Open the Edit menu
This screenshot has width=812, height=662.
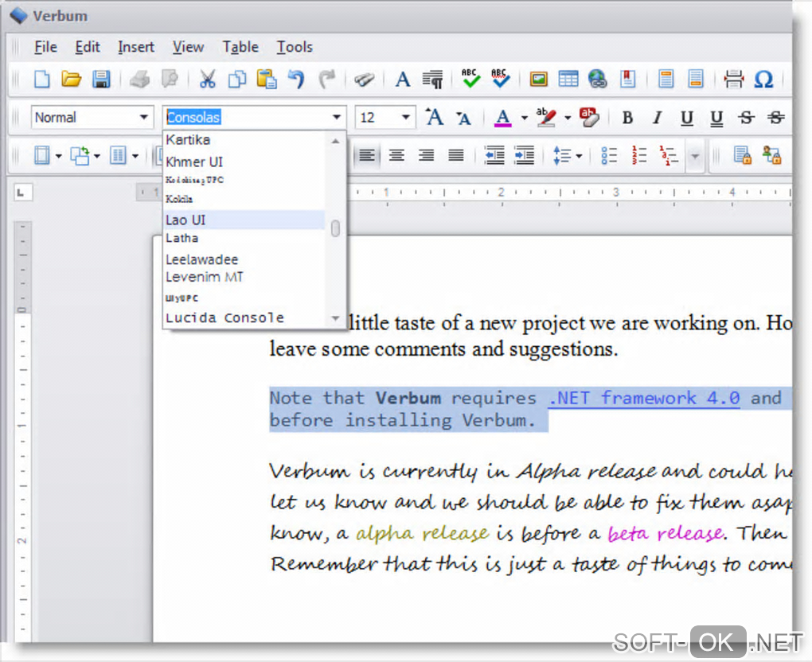coord(88,47)
